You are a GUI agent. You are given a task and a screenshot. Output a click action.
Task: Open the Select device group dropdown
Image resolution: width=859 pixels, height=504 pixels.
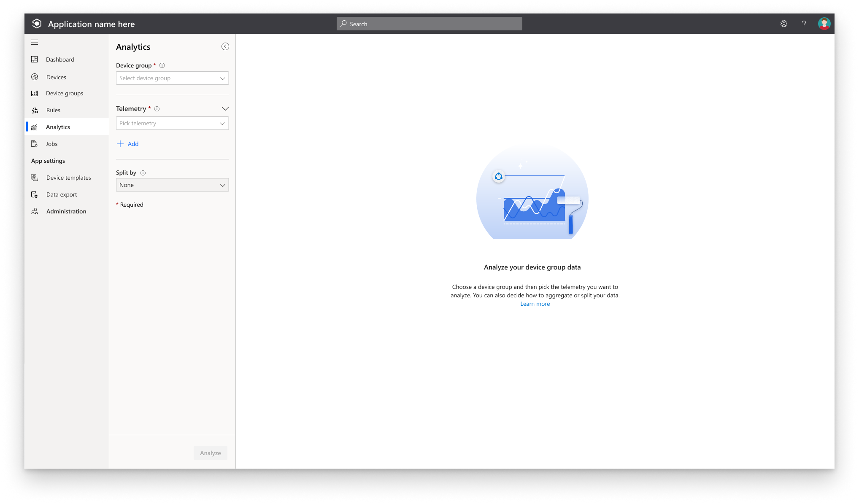172,78
